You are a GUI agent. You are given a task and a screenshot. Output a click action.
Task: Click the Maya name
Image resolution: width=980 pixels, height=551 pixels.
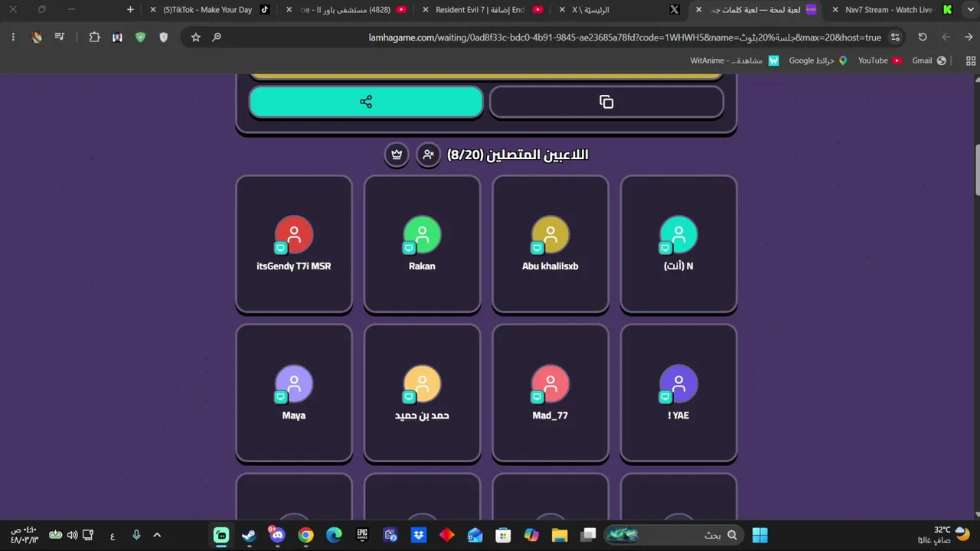click(294, 416)
